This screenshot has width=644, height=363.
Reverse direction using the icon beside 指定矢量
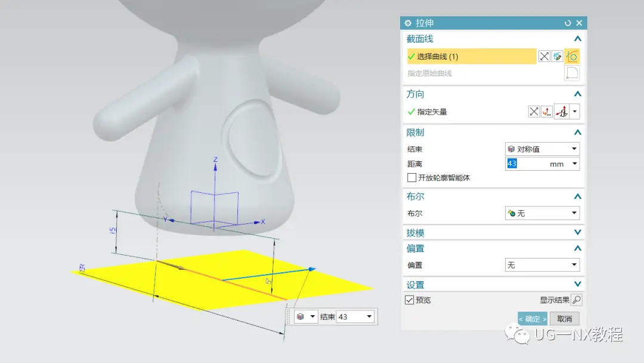(534, 112)
